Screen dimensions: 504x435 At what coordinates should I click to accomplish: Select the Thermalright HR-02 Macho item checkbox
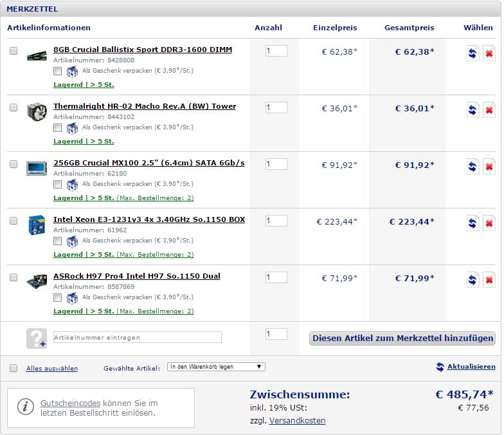14,107
